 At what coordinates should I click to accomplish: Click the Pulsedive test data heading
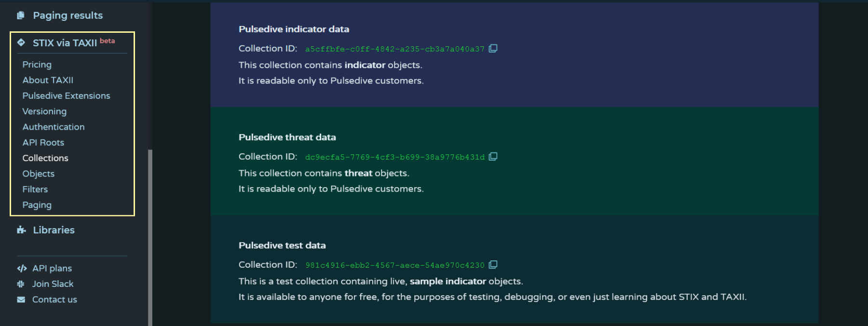(x=282, y=245)
